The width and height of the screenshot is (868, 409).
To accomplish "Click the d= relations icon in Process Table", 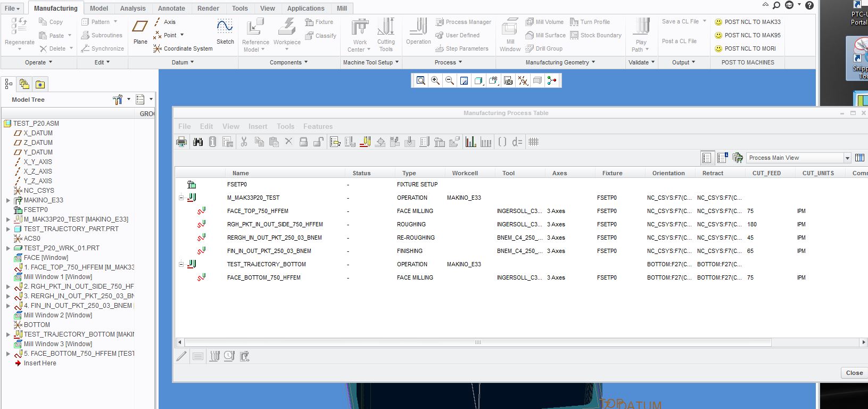I will 517,142.
